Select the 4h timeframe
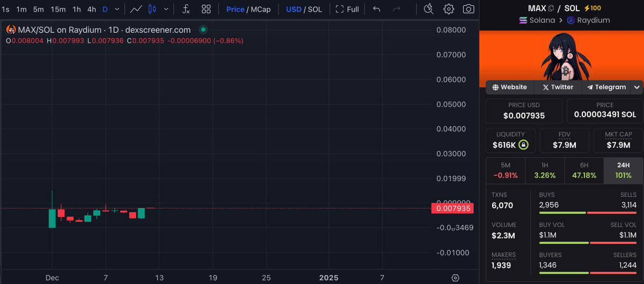This screenshot has width=644, height=284. tap(92, 9)
